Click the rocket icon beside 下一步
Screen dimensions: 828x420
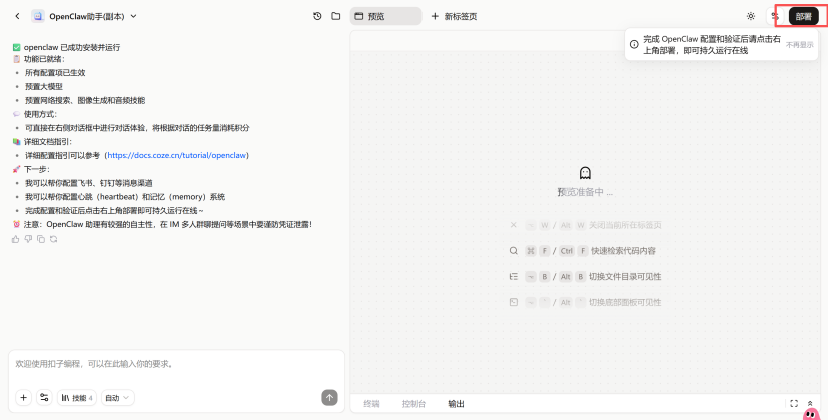pyautogui.click(x=16, y=169)
